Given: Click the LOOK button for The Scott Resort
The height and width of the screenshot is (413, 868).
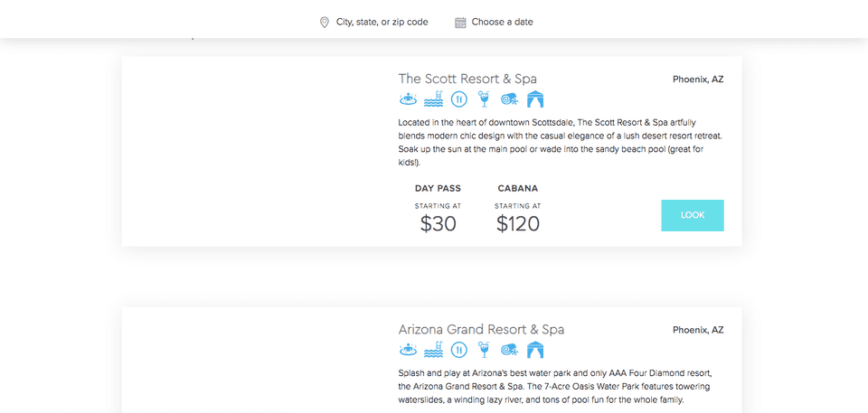Looking at the screenshot, I should [x=693, y=215].
